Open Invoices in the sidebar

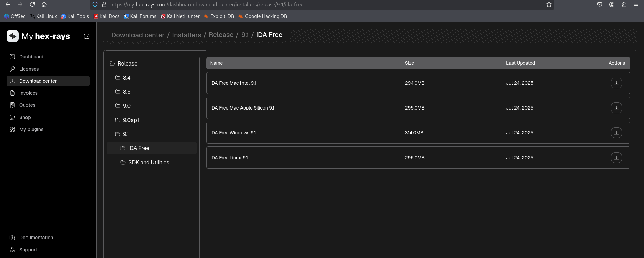click(x=48, y=93)
